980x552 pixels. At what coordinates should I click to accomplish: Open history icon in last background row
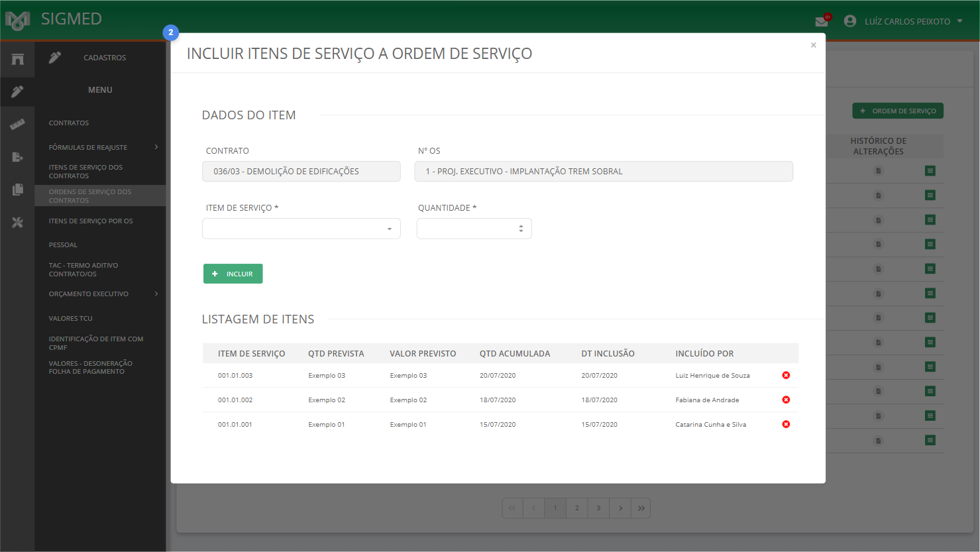click(879, 441)
